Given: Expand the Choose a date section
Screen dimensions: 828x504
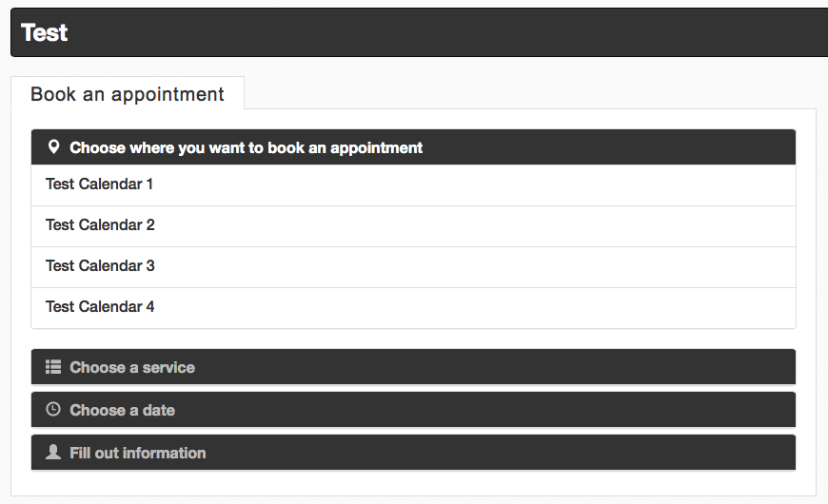Looking at the screenshot, I should click(x=413, y=410).
